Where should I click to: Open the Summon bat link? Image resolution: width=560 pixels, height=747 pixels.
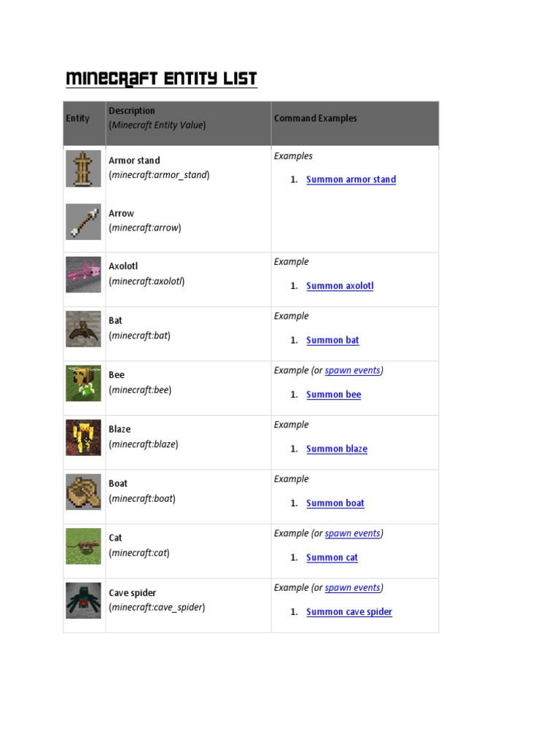332,340
